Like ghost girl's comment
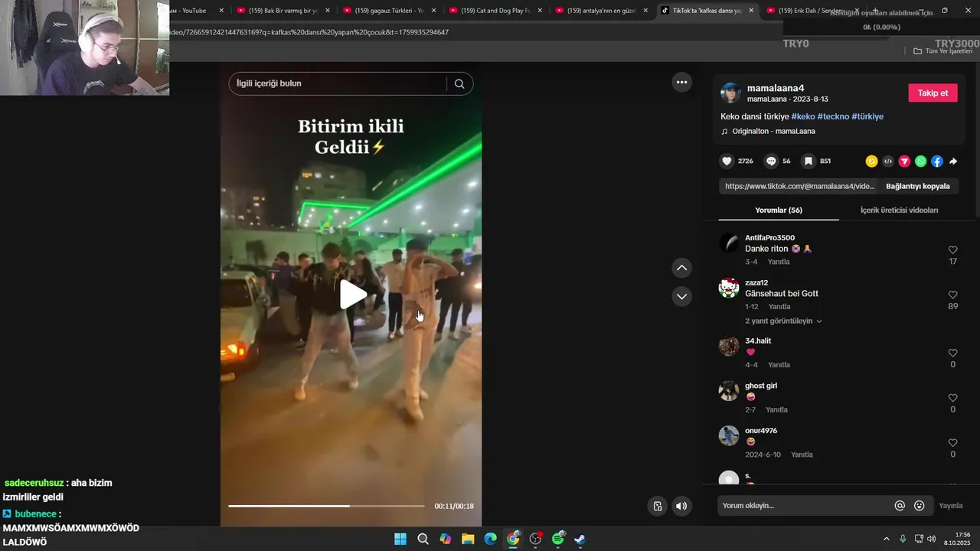 [x=953, y=398]
